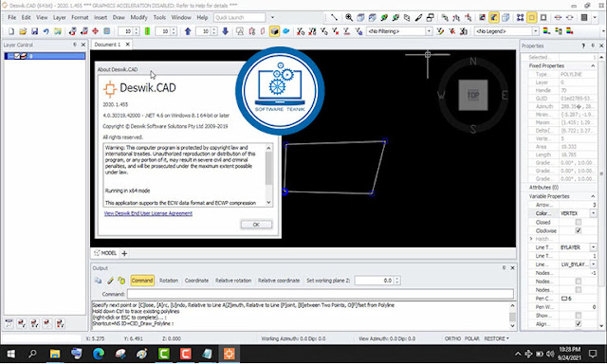This screenshot has height=364, width=607.
Task: Click the dark grey panel icon at toolbar end
Action: tap(584, 17)
